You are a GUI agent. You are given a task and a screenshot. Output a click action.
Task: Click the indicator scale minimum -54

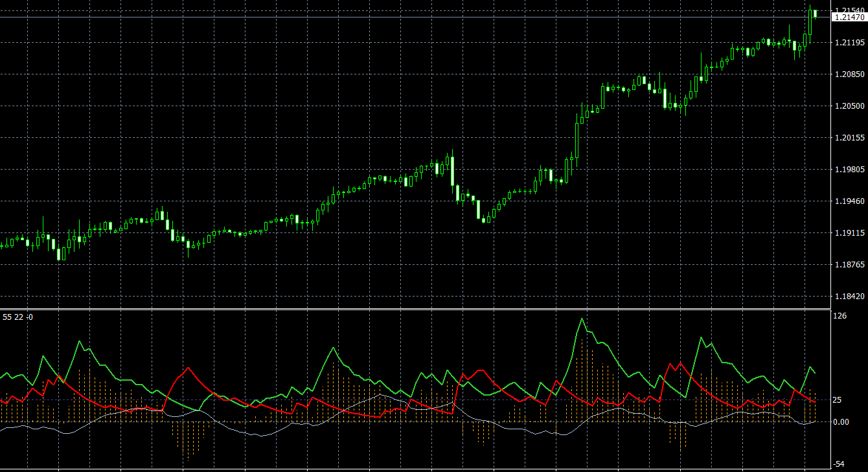coord(838,464)
